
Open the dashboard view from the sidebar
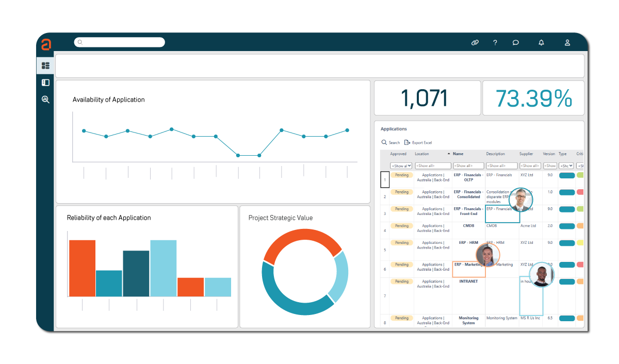tap(45, 65)
